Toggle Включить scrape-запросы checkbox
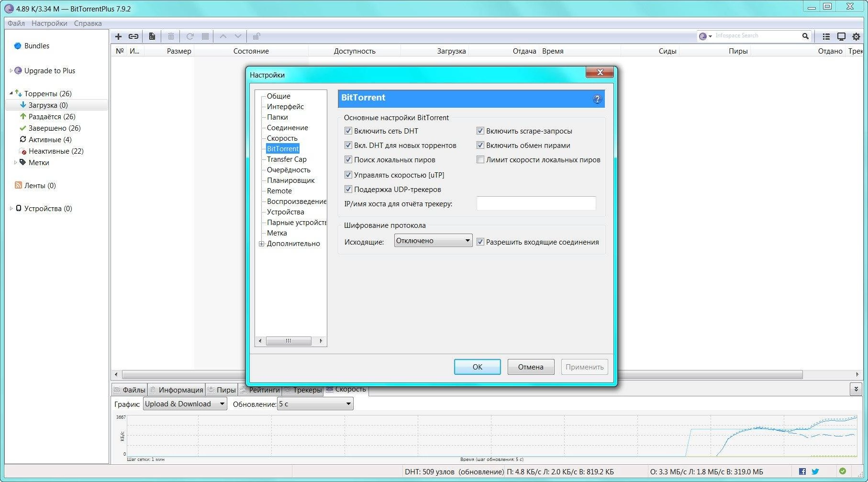Viewport: 868px width, 482px height. (x=480, y=131)
